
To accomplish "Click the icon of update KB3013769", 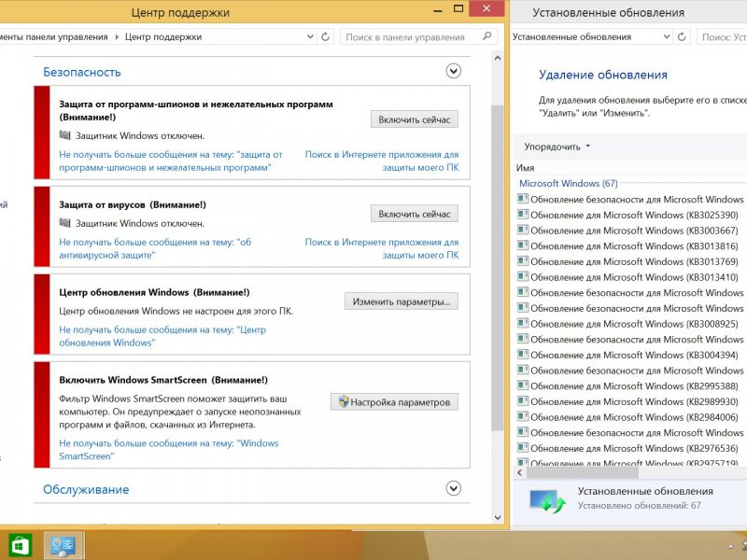I will pyautogui.click(x=523, y=261).
